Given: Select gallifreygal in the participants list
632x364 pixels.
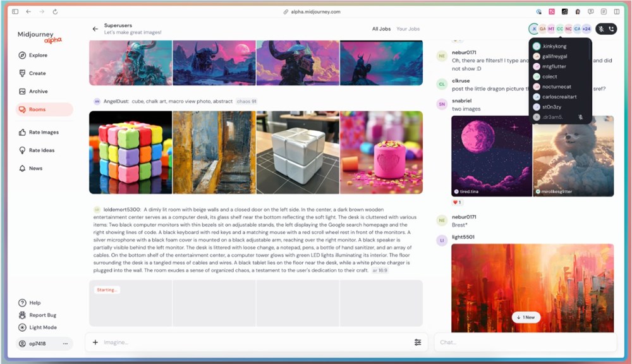Looking at the screenshot, I should coord(554,56).
